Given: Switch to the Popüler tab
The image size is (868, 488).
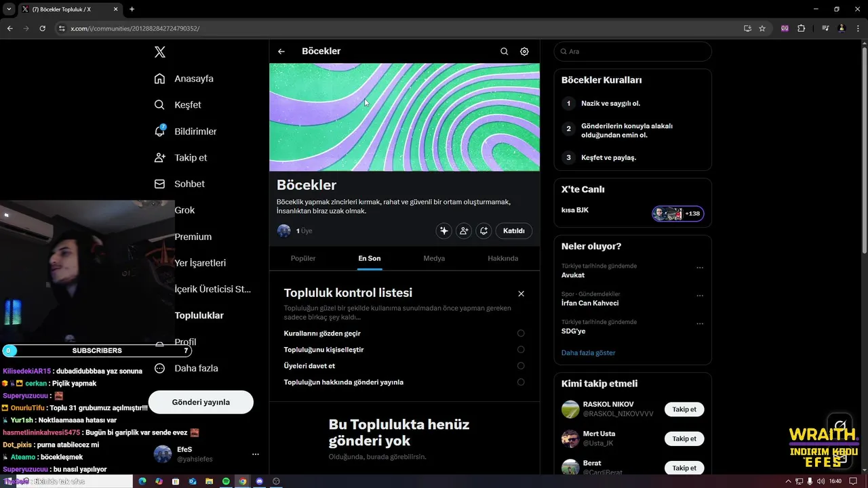Looking at the screenshot, I should tap(303, 258).
